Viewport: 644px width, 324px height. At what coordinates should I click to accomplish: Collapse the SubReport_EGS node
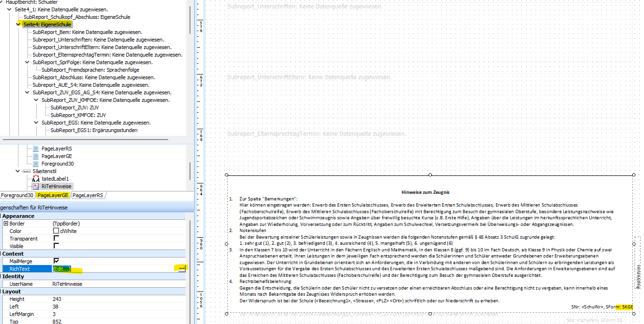pos(37,123)
